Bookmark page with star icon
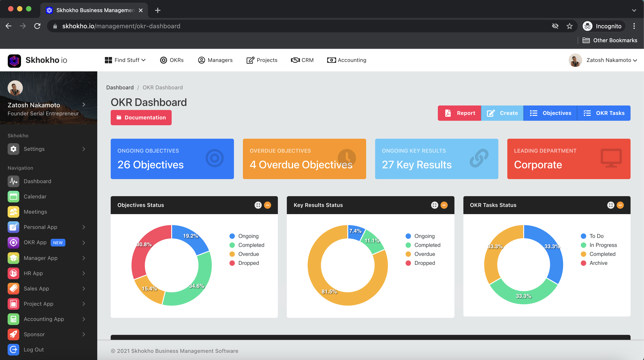The width and height of the screenshot is (644, 360). click(x=570, y=26)
